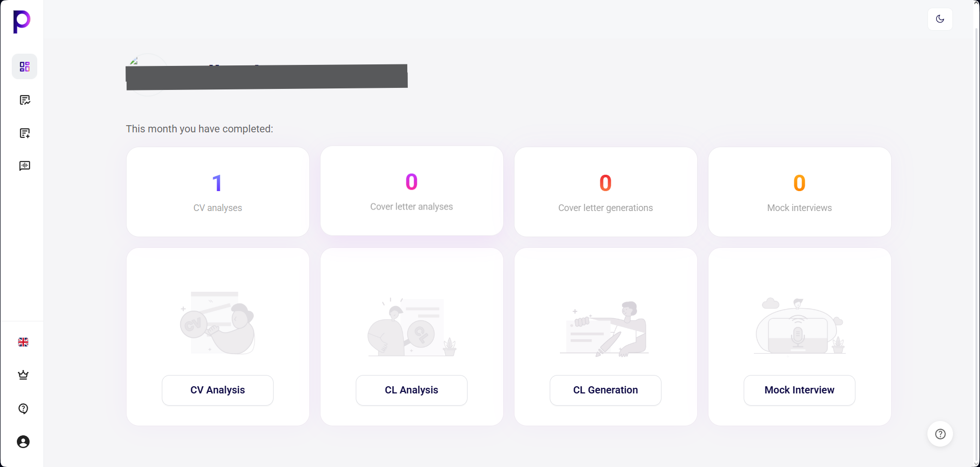The width and height of the screenshot is (980, 467).
Task: Start a CL Analysis
Action: 411,390
